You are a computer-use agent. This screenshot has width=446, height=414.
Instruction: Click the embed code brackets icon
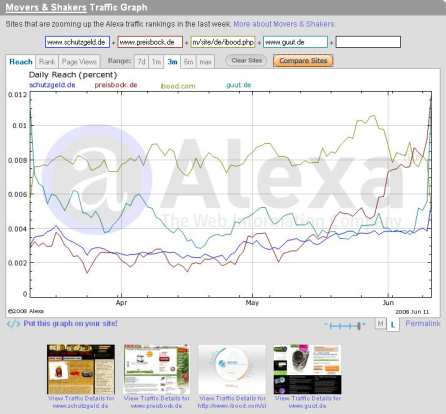point(13,324)
